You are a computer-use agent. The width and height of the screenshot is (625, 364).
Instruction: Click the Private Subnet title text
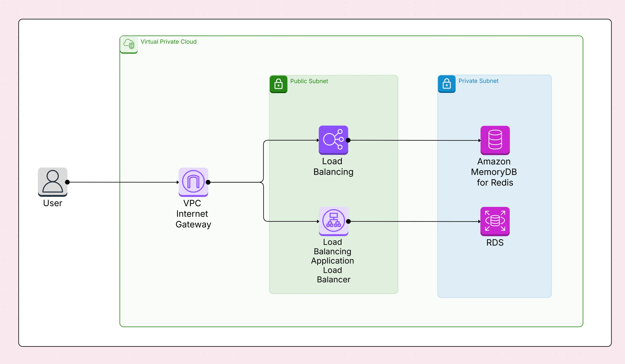pos(478,81)
